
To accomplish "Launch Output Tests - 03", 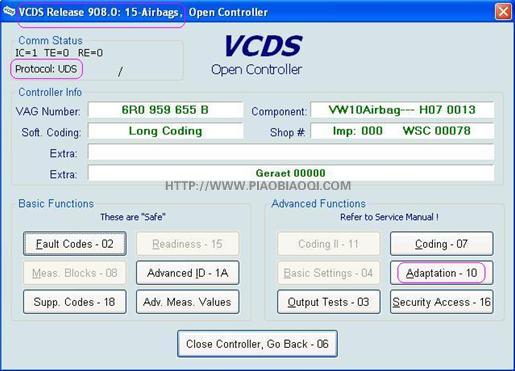I will 329,302.
